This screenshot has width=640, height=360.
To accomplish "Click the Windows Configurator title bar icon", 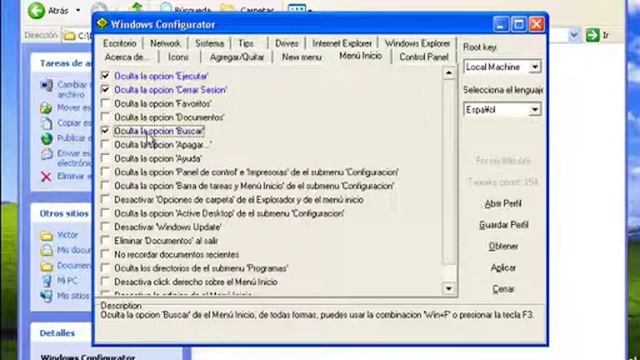I will point(102,24).
